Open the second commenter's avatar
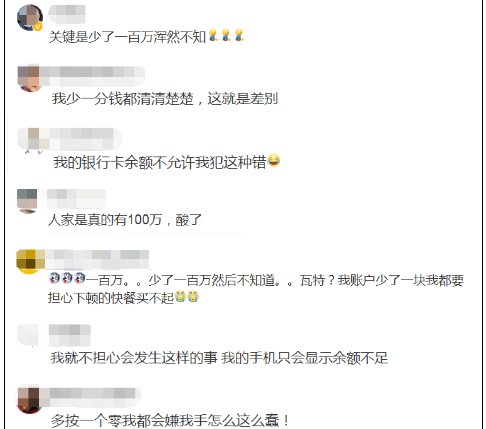This screenshot has height=429, width=486. coord(29,78)
